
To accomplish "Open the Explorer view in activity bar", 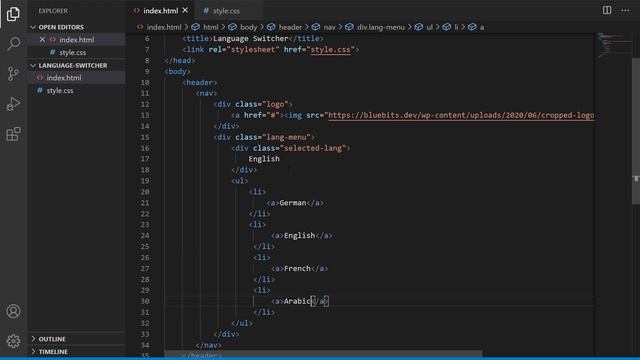I will tap(13, 14).
